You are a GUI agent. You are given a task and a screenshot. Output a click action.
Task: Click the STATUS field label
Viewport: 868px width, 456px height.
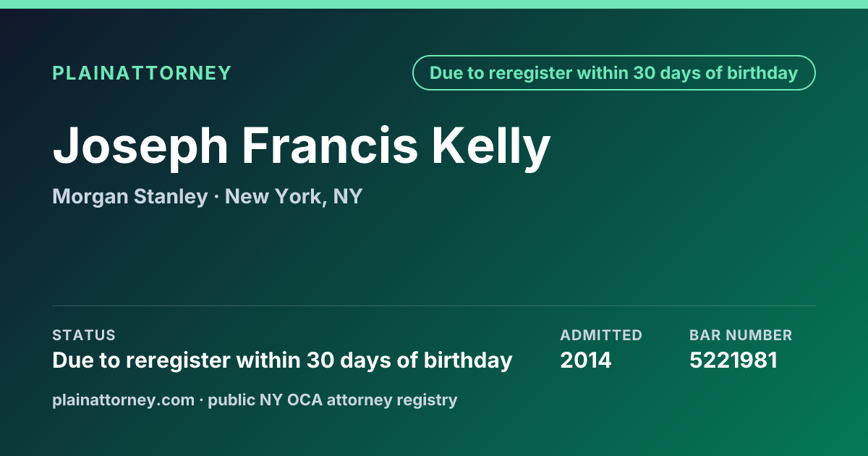tap(84, 335)
